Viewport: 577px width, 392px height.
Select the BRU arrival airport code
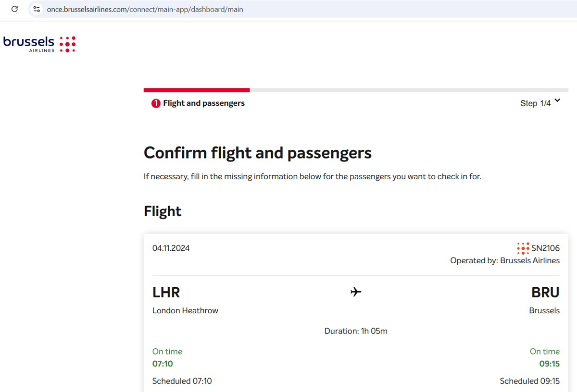click(x=545, y=292)
